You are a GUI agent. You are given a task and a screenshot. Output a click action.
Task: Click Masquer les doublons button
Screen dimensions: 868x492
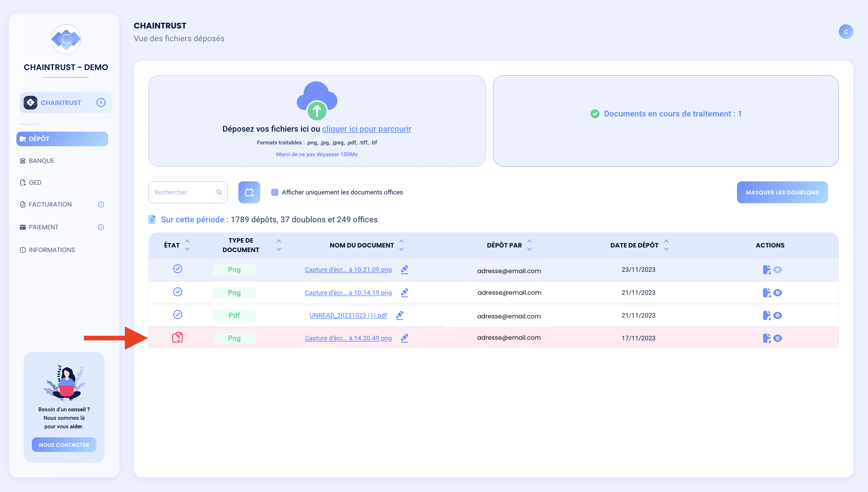(782, 192)
